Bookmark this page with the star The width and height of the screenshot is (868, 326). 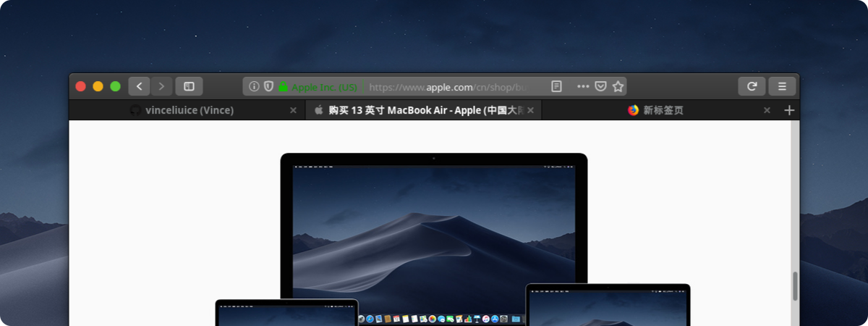618,86
